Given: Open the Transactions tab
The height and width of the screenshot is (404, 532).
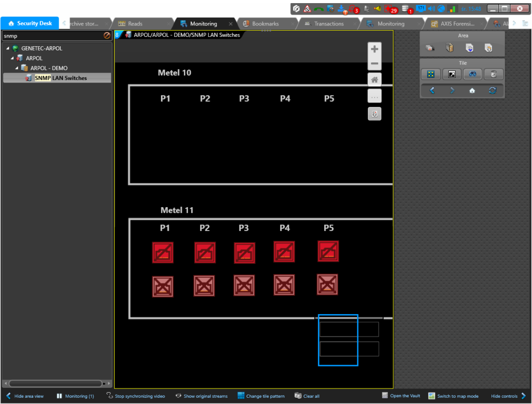Looking at the screenshot, I should click(328, 24).
